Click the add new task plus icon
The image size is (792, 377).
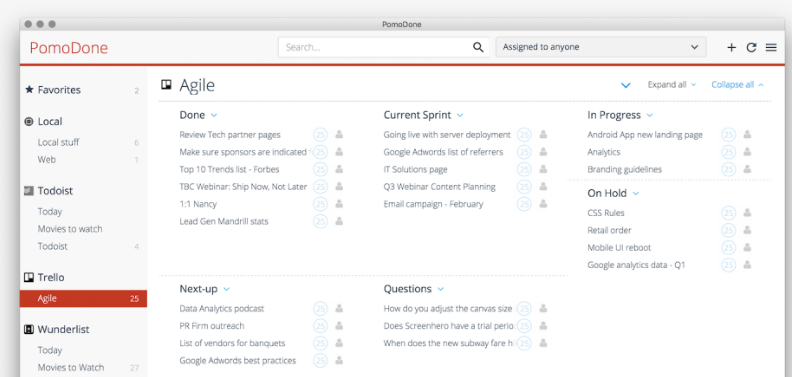pyautogui.click(x=731, y=48)
